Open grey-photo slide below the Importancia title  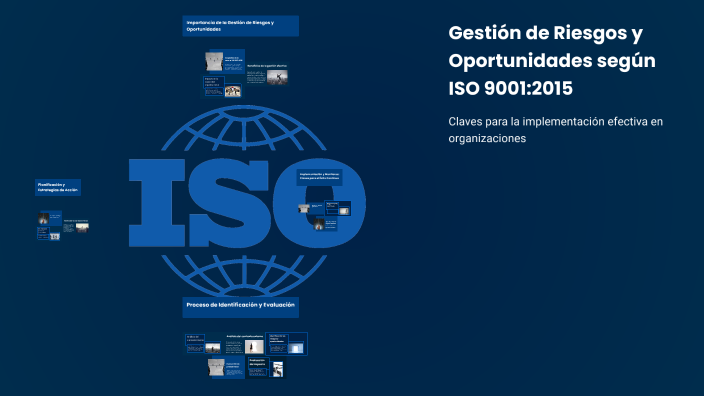coord(224,61)
